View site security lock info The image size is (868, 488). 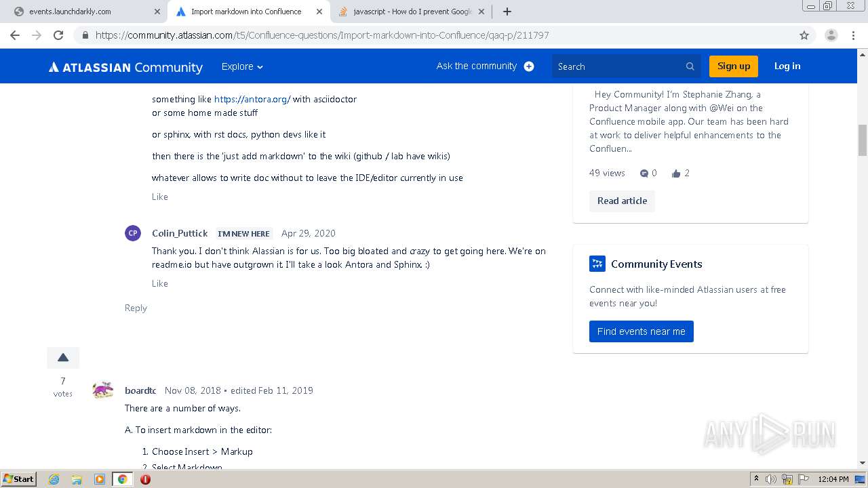click(85, 35)
